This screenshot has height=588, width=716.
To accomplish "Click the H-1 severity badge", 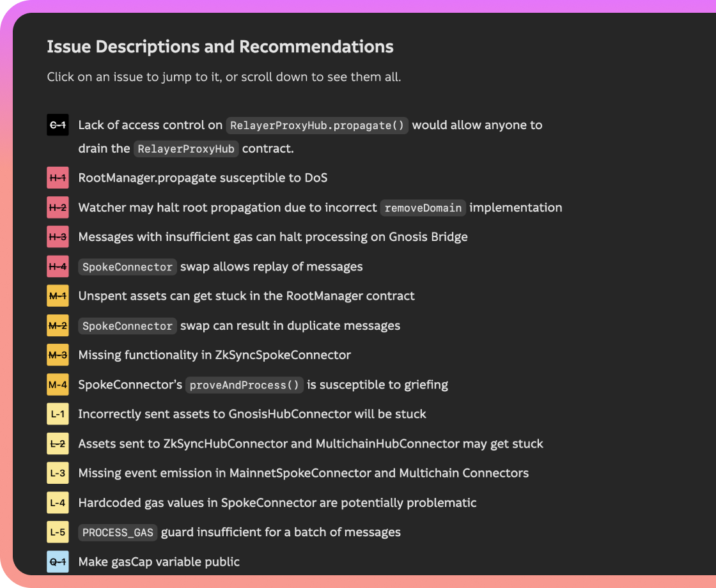I will click(x=58, y=178).
